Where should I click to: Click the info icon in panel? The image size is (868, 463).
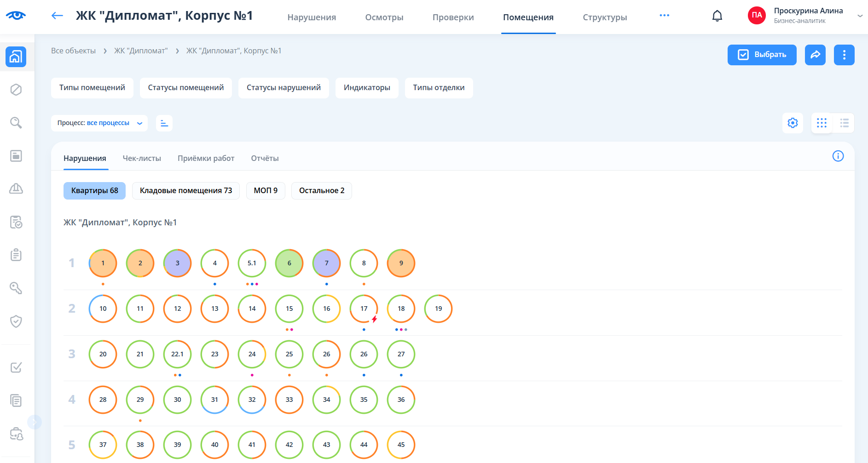[838, 156]
